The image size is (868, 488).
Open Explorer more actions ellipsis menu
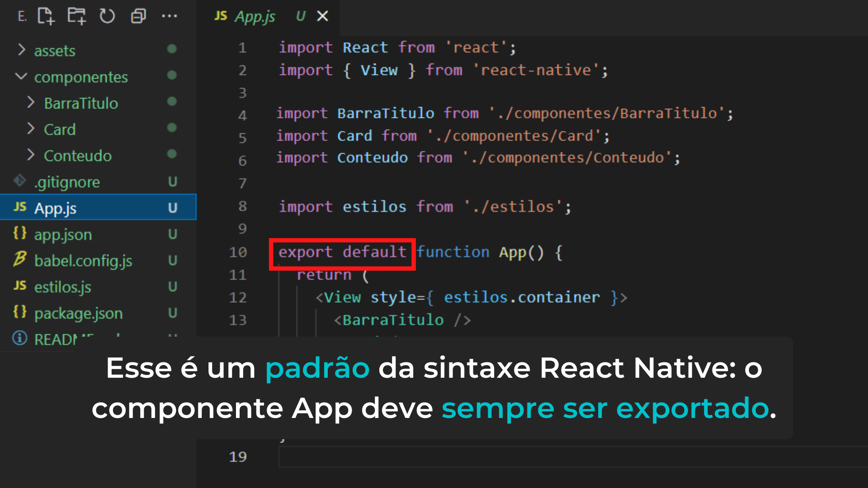coord(170,16)
